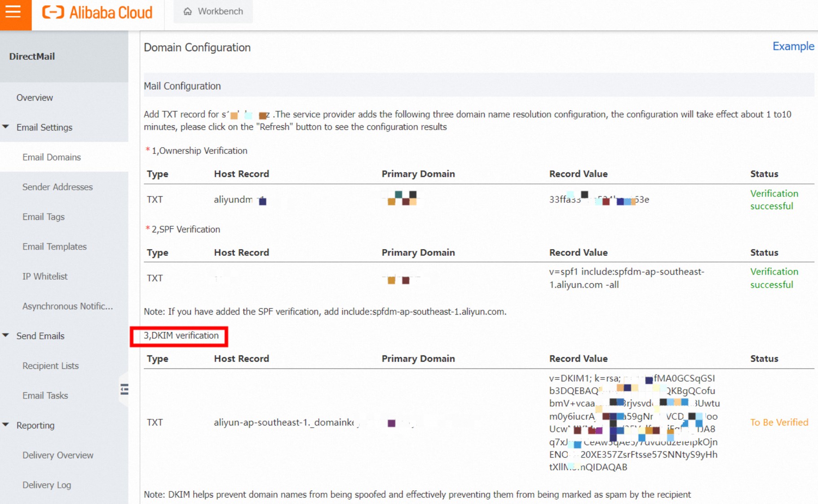Open Recipient Lists page
The height and width of the screenshot is (504, 818).
point(50,366)
